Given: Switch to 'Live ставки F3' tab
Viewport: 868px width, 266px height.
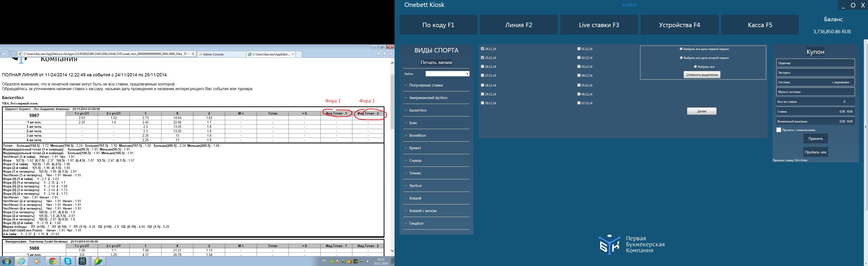Looking at the screenshot, I should click(599, 25).
